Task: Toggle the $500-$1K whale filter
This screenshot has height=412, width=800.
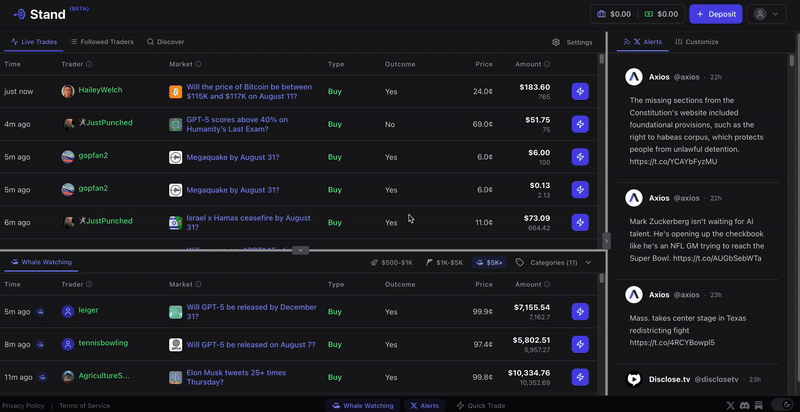Action: click(391, 263)
